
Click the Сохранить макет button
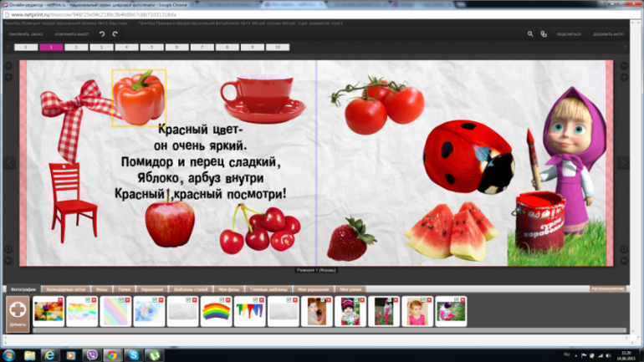(x=71, y=34)
